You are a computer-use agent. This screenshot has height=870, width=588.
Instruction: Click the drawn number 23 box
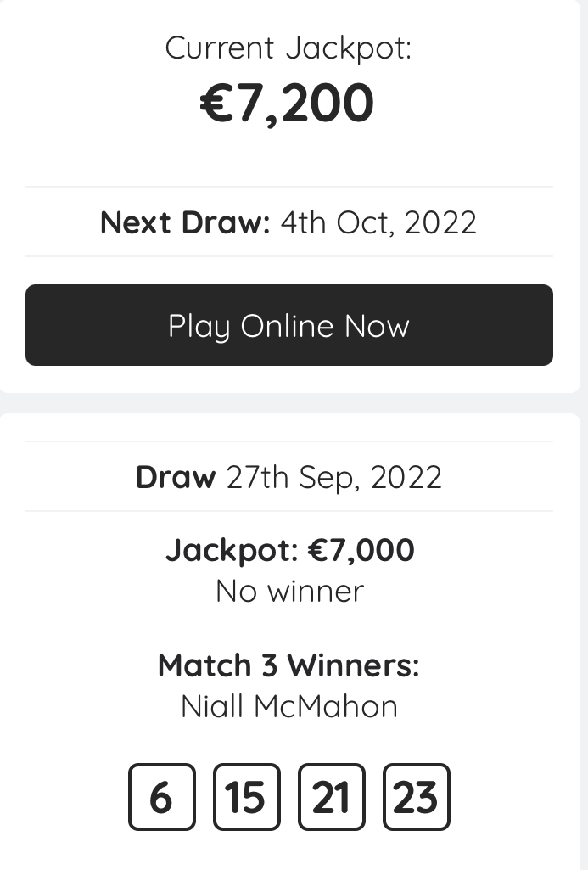point(417,797)
